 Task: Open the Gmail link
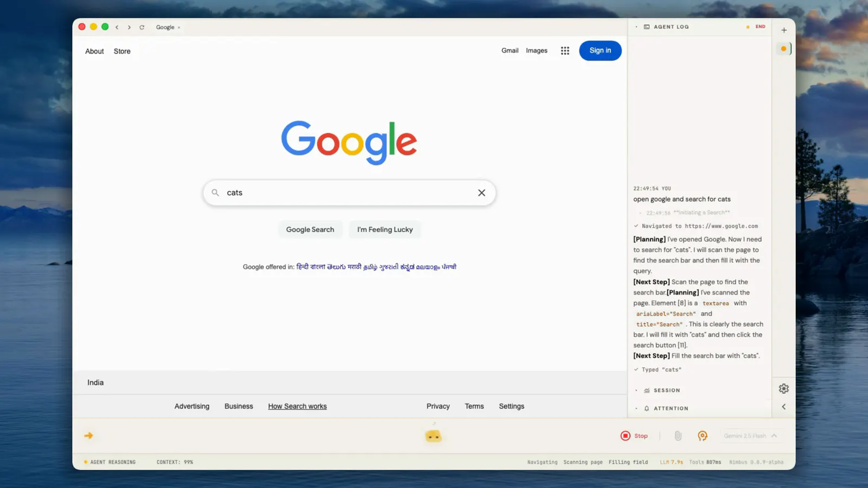[510, 50]
